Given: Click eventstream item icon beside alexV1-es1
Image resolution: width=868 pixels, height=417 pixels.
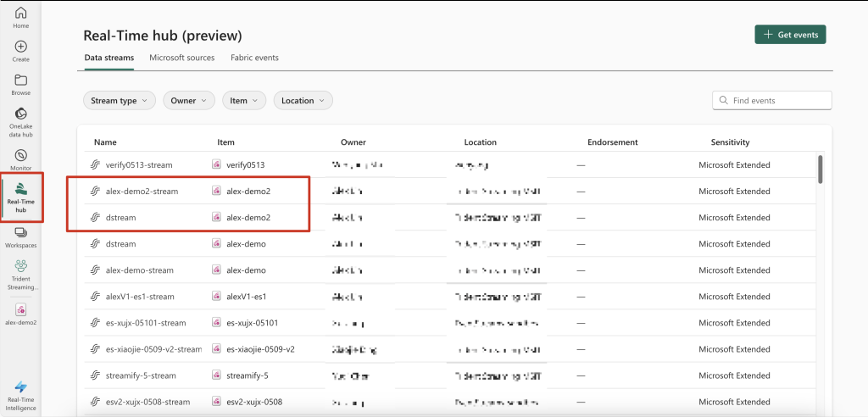Looking at the screenshot, I should (x=216, y=297).
